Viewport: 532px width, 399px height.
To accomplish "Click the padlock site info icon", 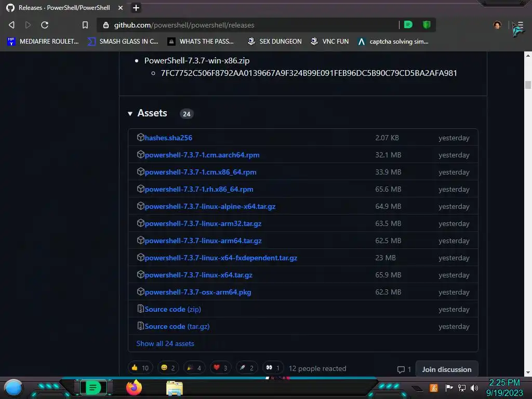I will (x=106, y=25).
